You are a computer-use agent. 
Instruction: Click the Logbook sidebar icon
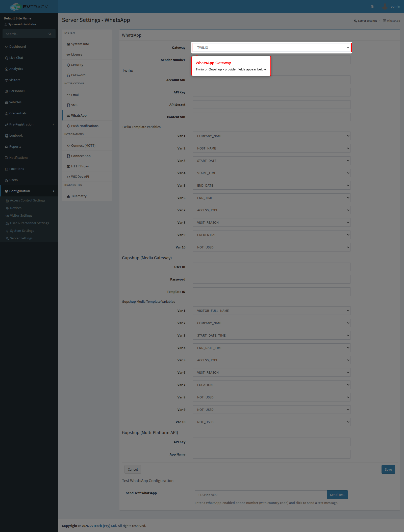pyautogui.click(x=7, y=136)
